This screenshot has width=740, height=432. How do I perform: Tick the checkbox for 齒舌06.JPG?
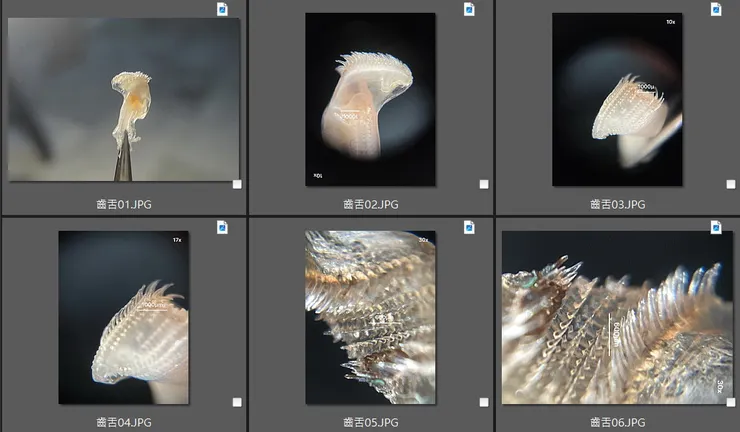click(x=731, y=402)
